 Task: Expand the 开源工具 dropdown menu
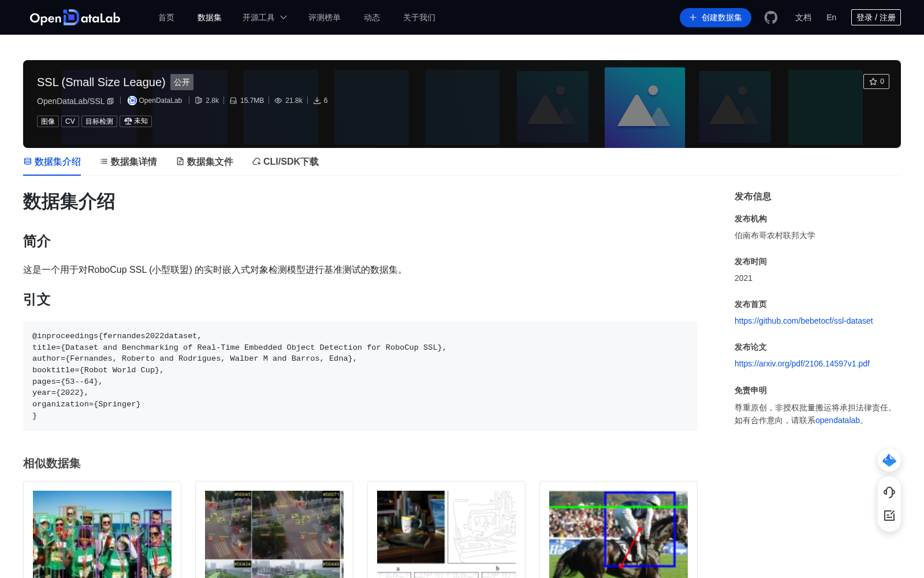(264, 17)
